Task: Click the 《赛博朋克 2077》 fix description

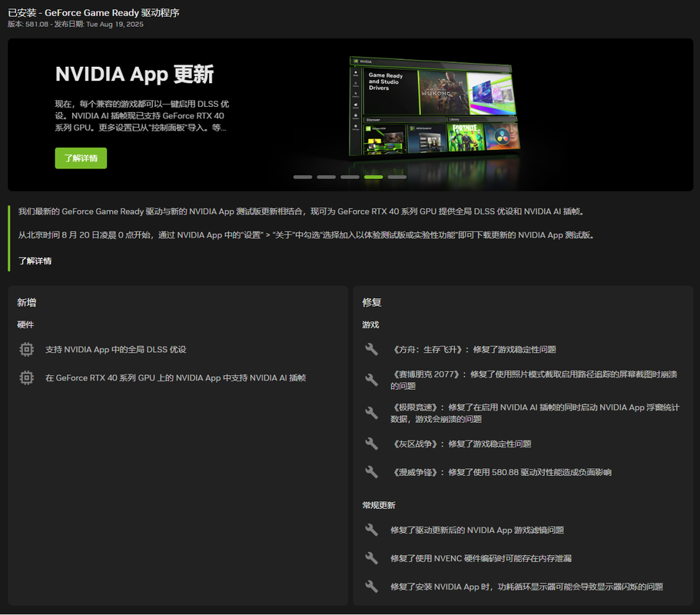Action: pyautogui.click(x=534, y=380)
